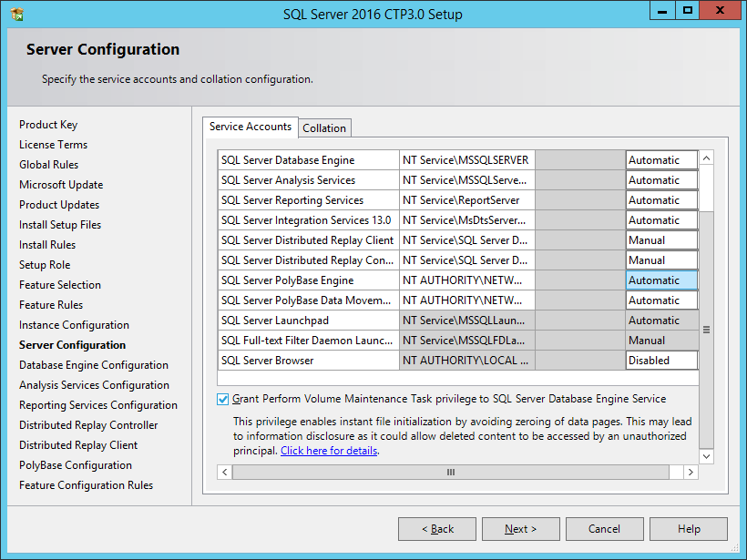Click horizontal scrollbar right arrow
This screenshot has width=747, height=560.
click(x=691, y=473)
